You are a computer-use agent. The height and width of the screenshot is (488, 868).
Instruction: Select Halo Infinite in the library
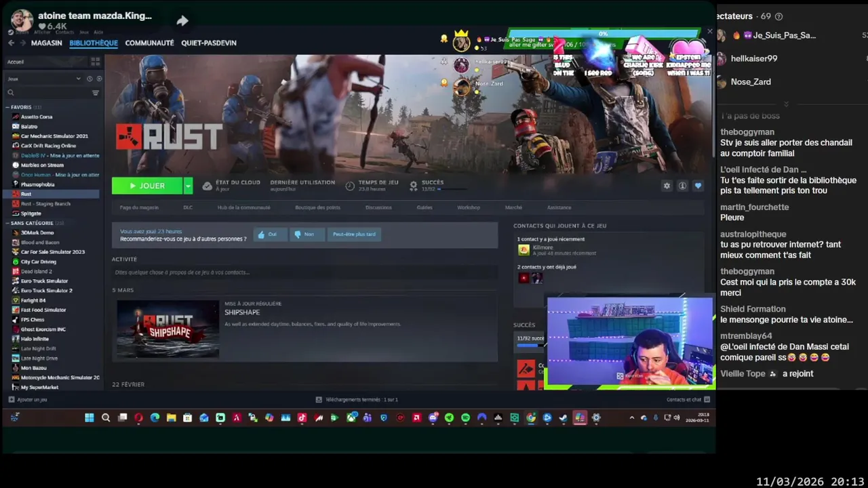pyautogui.click(x=35, y=339)
